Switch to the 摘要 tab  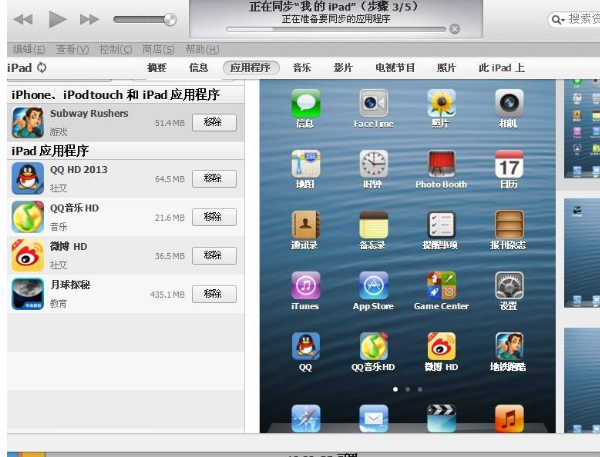tap(157, 68)
